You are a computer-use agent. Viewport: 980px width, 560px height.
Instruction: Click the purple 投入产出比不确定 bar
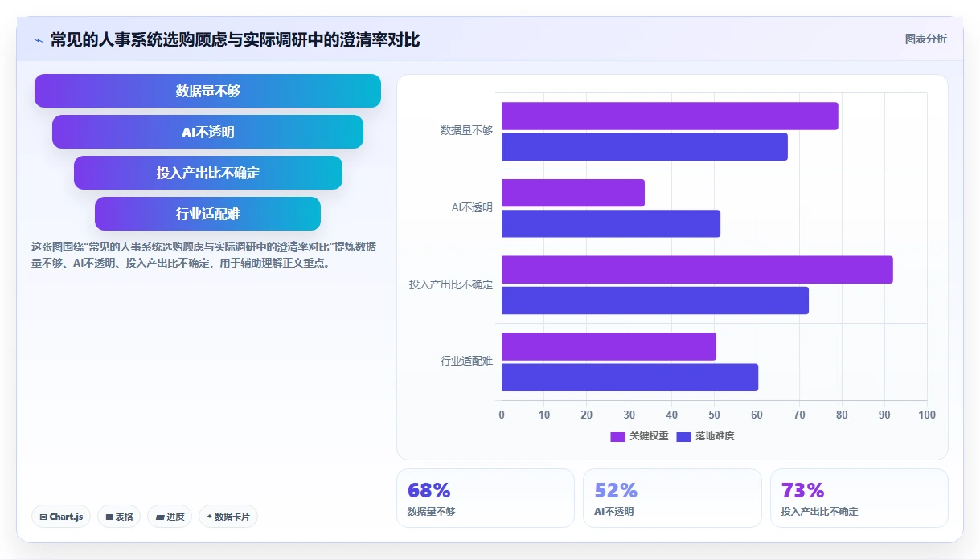[697, 270]
